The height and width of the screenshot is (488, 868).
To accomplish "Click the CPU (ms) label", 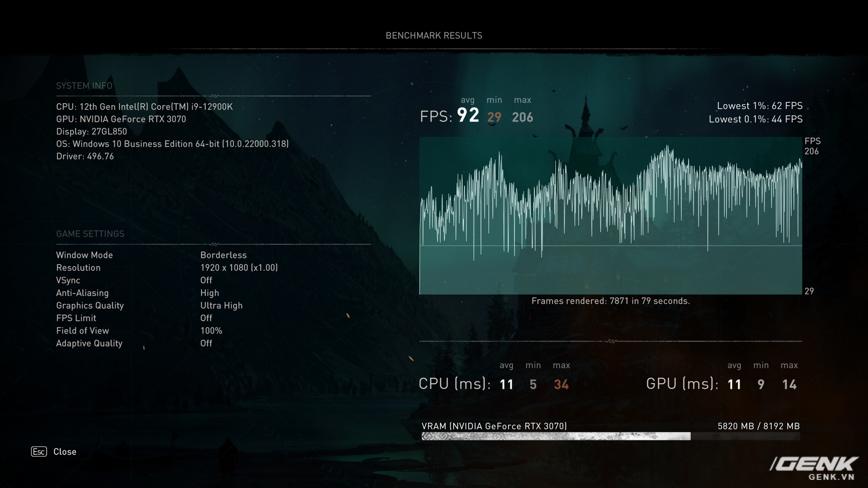I will (x=454, y=384).
